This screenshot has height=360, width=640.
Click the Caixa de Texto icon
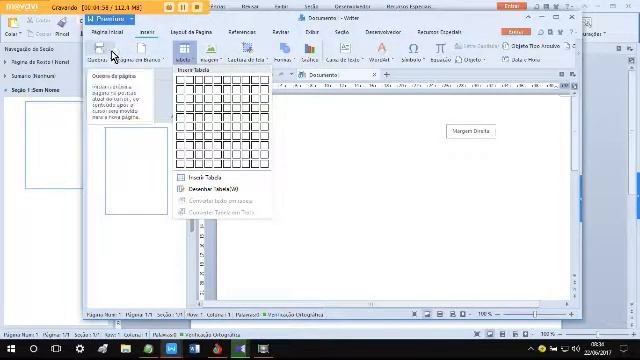click(345, 48)
